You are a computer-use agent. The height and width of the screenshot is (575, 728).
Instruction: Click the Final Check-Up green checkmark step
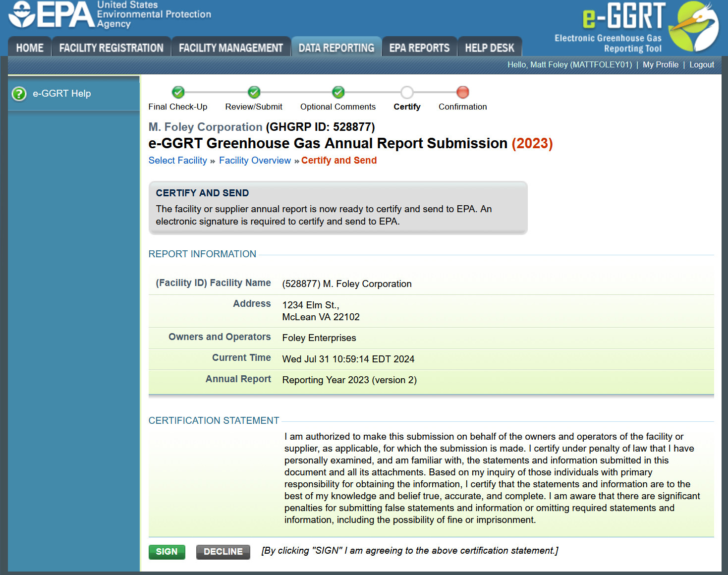(x=178, y=92)
